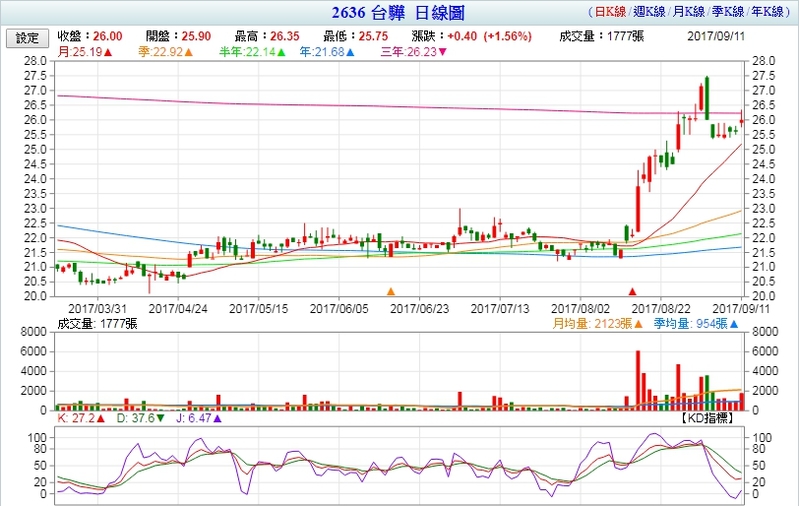Click the orange triangle marker below the price chart
This screenshot has height=506, width=799.
[x=391, y=291]
